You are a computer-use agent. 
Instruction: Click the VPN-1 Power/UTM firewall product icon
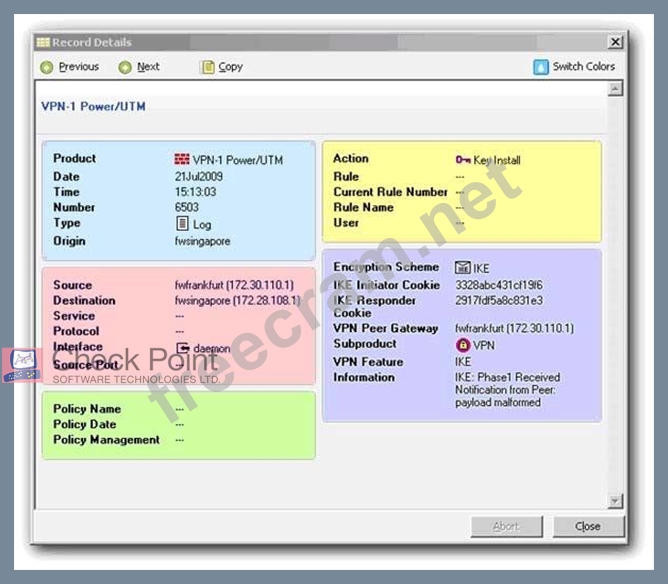click(182, 159)
